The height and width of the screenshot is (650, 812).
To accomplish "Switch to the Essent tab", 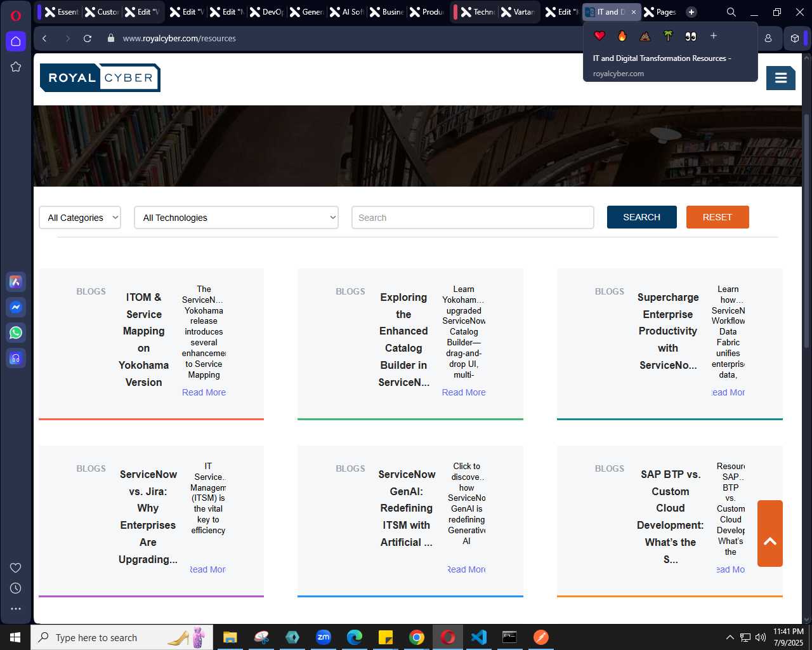I will click(62, 12).
